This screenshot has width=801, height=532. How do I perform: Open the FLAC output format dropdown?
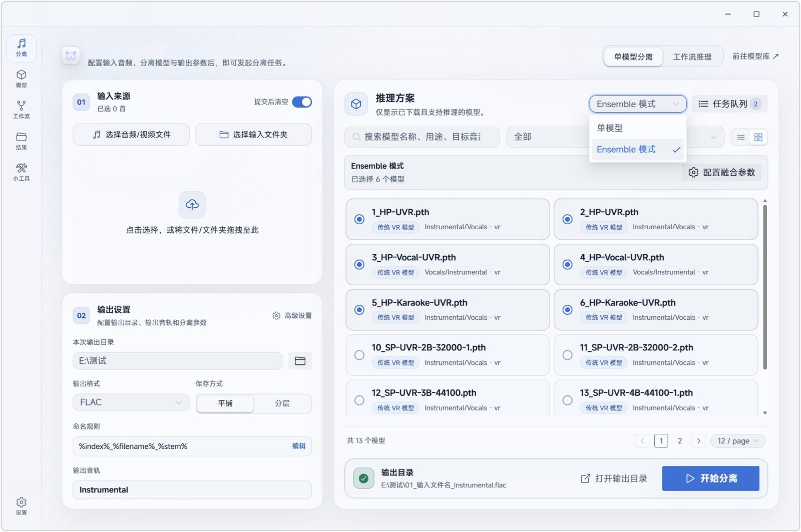[x=131, y=402]
